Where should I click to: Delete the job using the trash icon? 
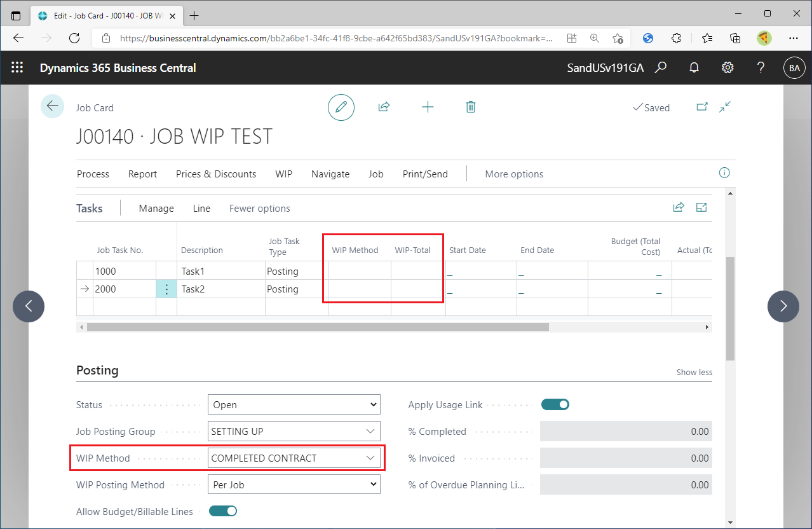coord(470,107)
